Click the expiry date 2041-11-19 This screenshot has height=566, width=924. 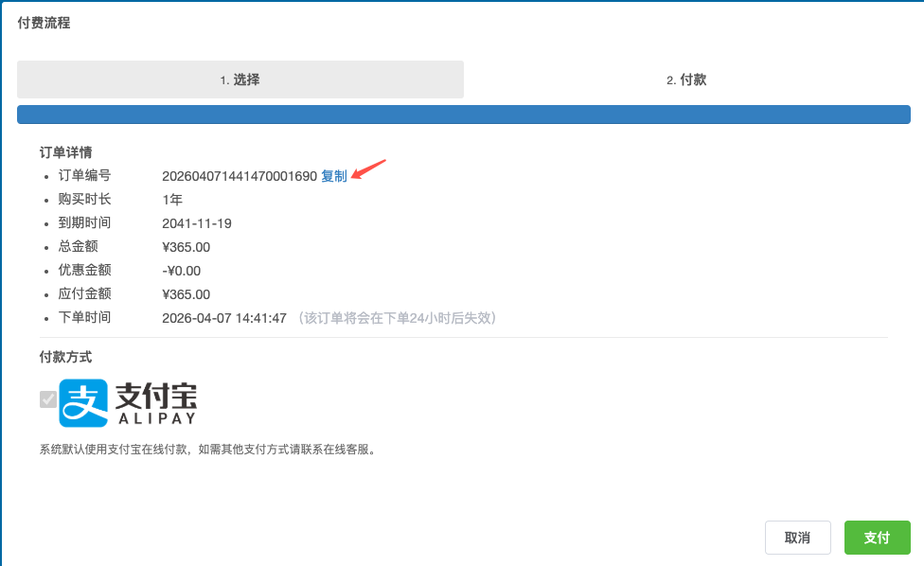click(x=197, y=223)
